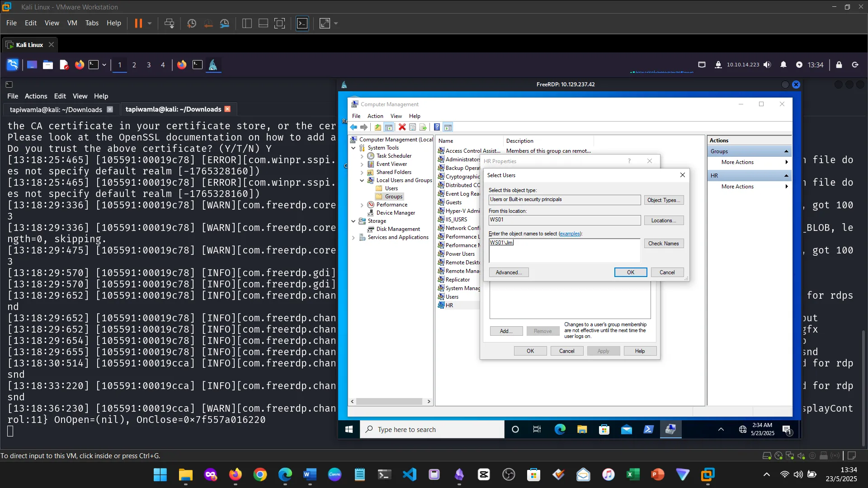Expand Services and Applications tree node
This screenshot has height=488, width=868.
click(x=354, y=238)
